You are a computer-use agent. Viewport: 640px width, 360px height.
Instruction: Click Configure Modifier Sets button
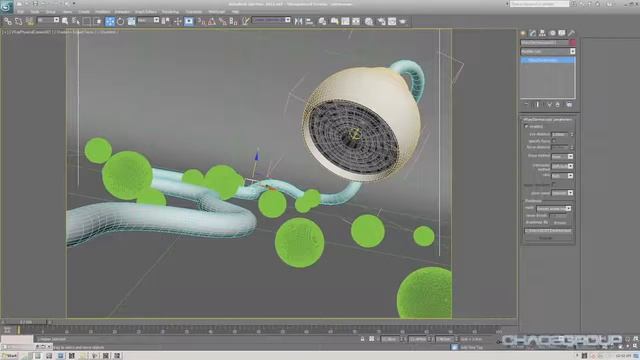569,104
